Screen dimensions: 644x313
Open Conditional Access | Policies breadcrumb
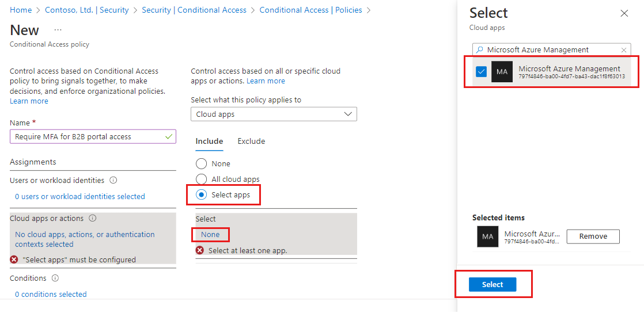[x=311, y=10]
